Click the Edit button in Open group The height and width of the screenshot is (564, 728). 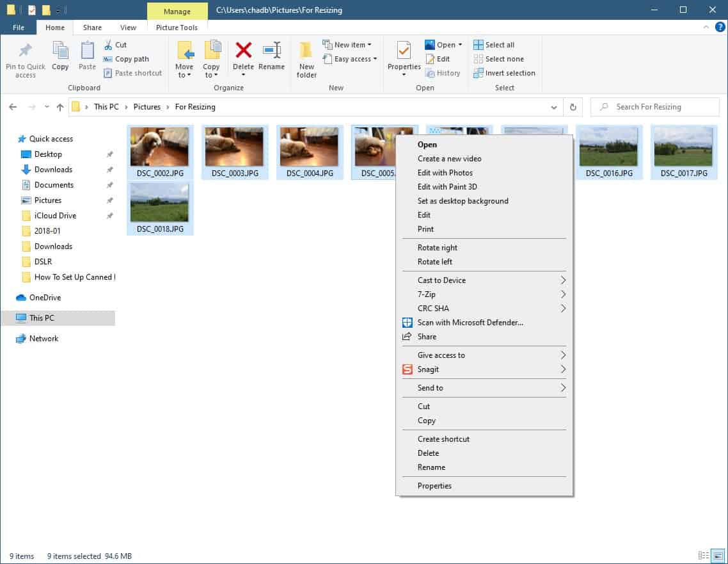point(438,59)
